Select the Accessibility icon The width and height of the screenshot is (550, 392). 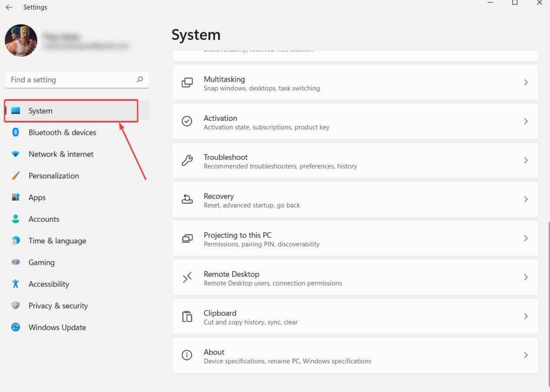tap(16, 284)
